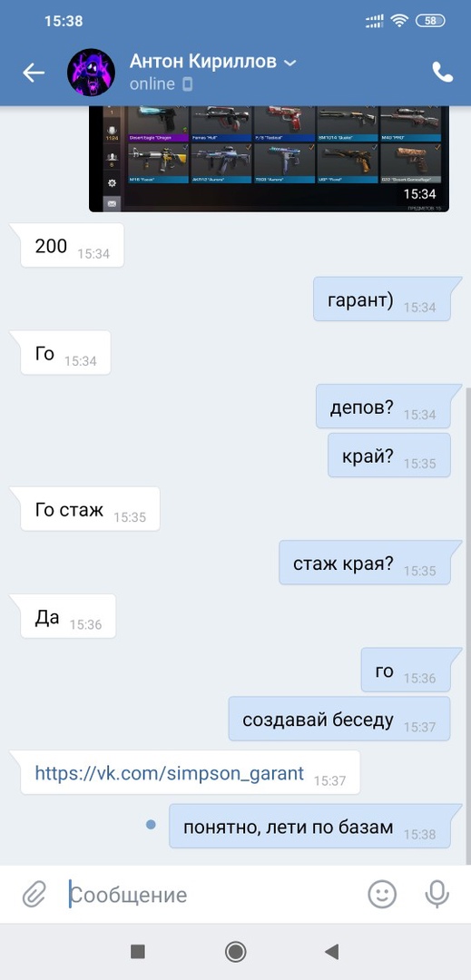Select the "стаж края?" message bubble

365,563
